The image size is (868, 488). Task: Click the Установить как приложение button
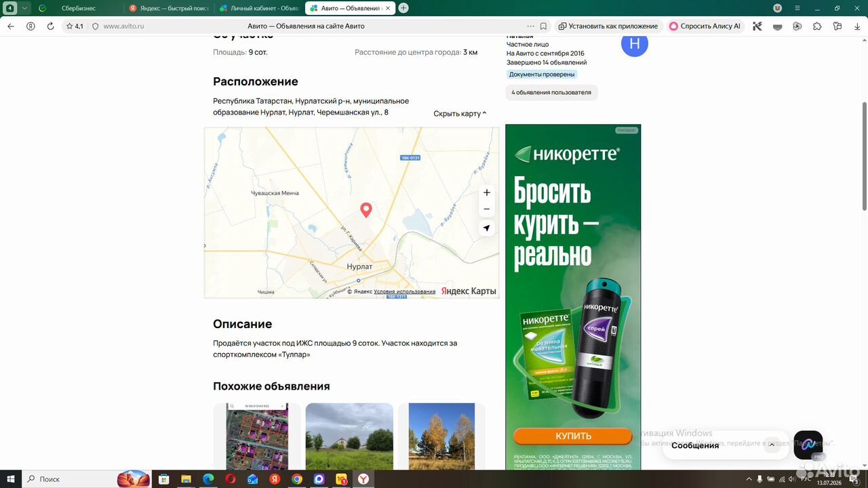point(608,26)
